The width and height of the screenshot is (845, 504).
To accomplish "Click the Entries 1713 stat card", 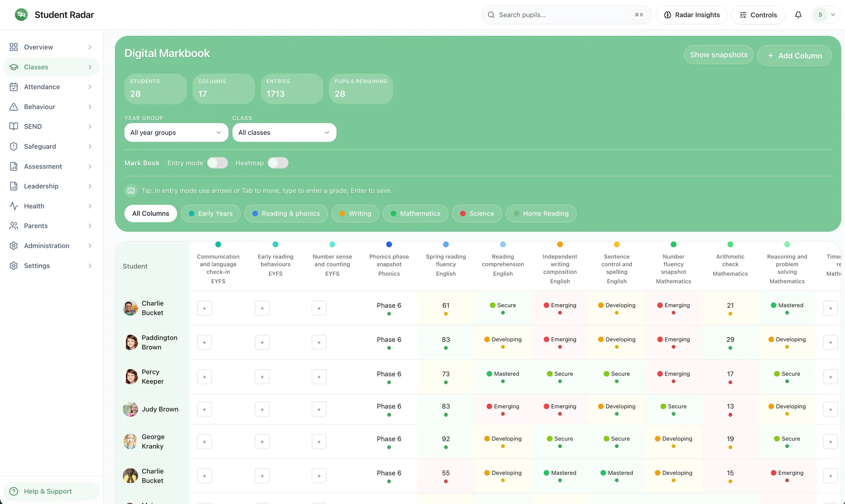I will click(x=292, y=88).
